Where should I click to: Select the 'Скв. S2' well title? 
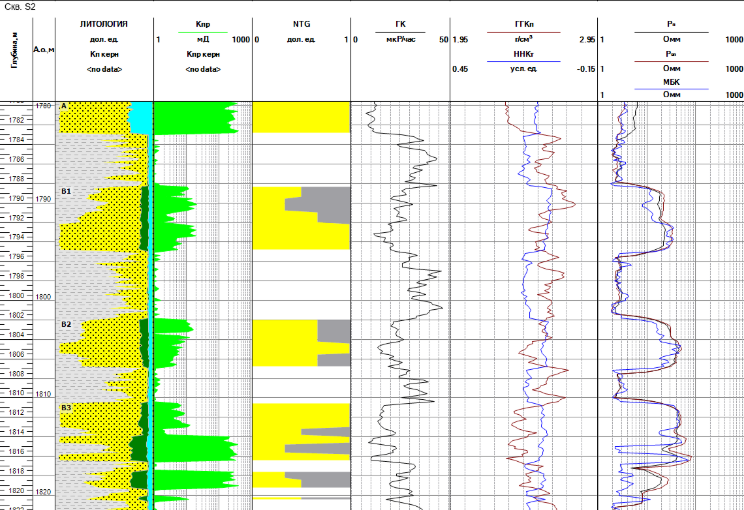click(x=19, y=7)
